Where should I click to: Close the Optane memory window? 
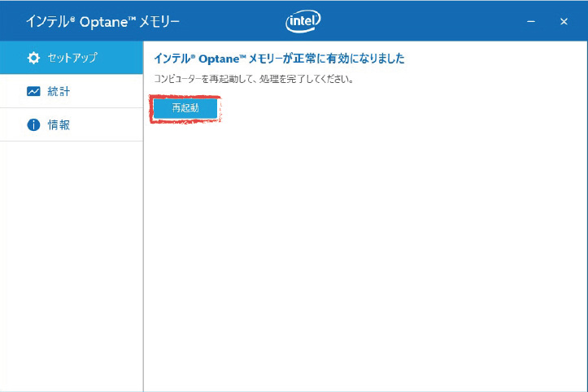[x=564, y=21]
